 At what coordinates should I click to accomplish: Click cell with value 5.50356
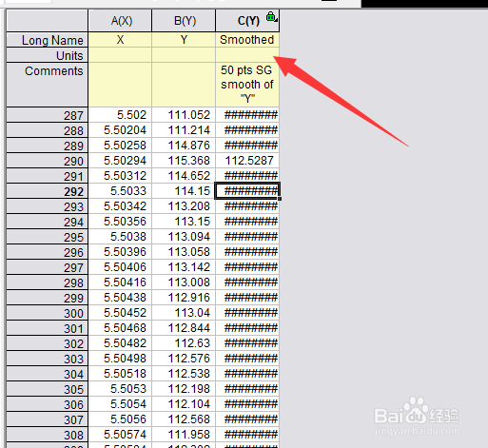tap(120, 222)
